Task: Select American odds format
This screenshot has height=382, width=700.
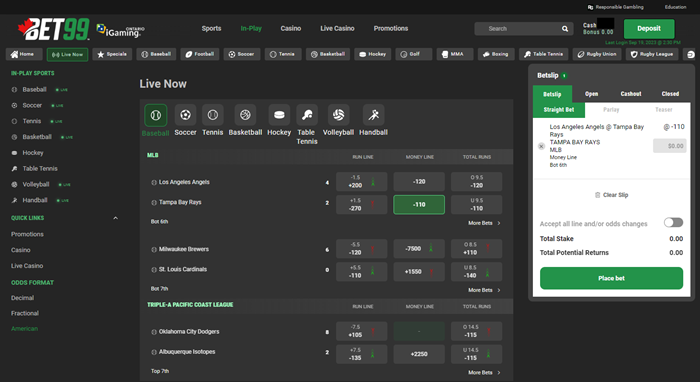Action: pyautogui.click(x=24, y=328)
